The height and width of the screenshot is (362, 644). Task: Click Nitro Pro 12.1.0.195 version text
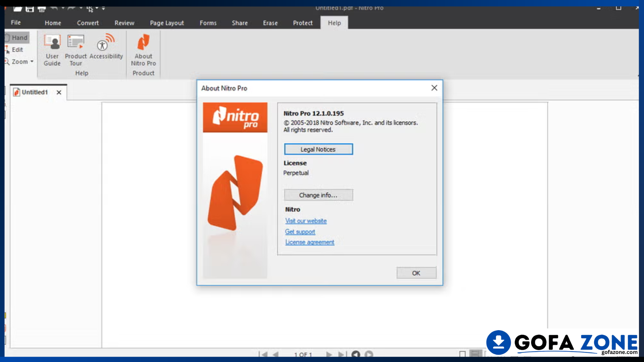(x=314, y=113)
